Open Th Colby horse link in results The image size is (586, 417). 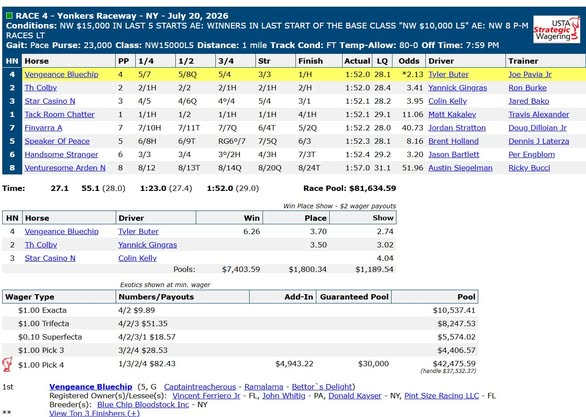[41, 88]
